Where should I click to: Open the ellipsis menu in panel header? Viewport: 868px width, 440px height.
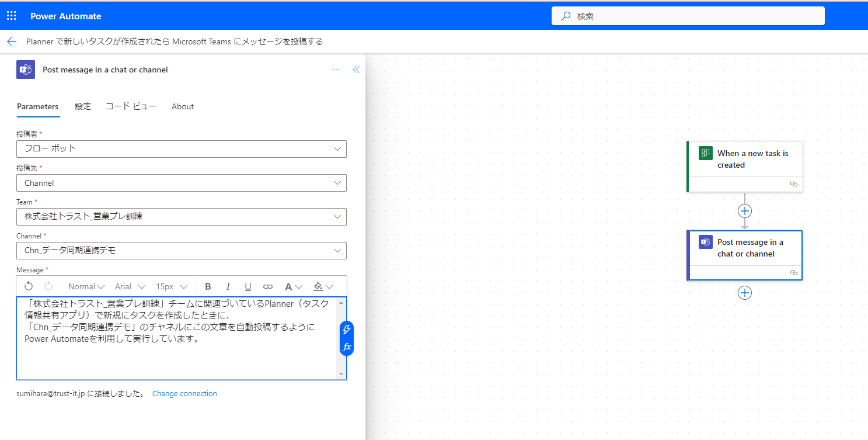tap(336, 70)
